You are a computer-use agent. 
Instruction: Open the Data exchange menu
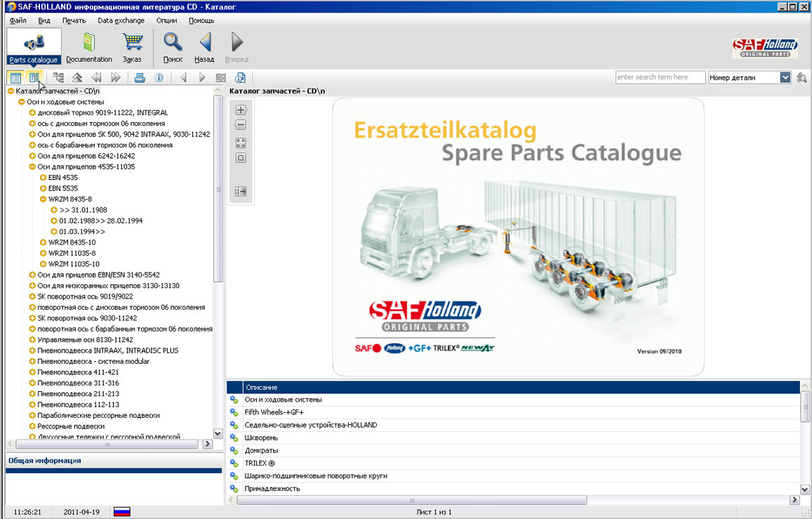tap(121, 20)
